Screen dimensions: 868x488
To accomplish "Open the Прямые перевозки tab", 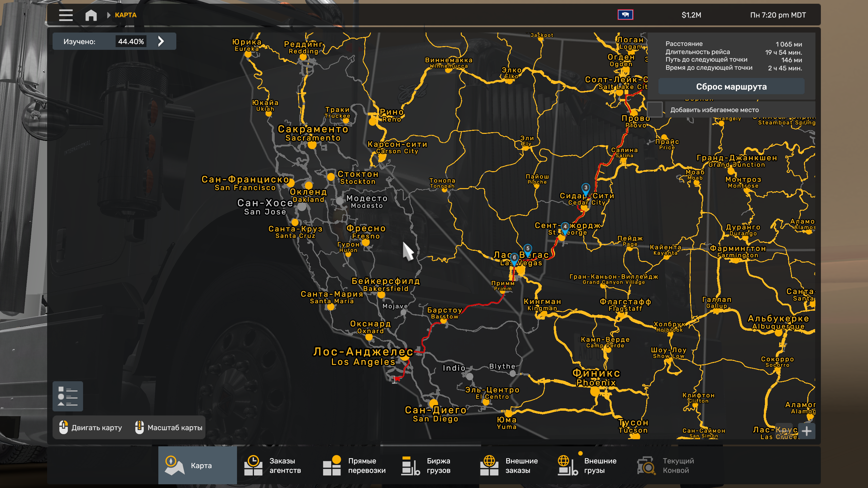I will pos(355,465).
